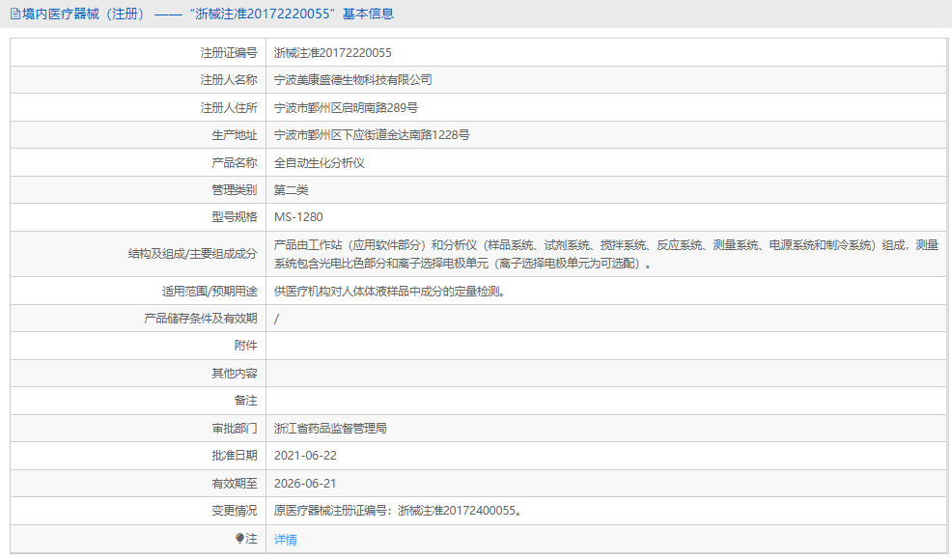Select the 生产地址 label
The image size is (952, 560).
click(235, 135)
